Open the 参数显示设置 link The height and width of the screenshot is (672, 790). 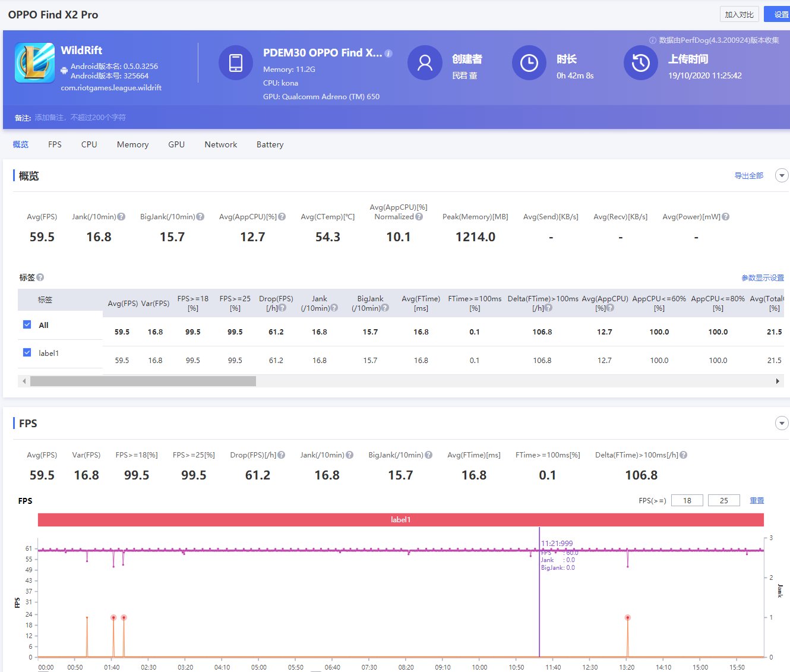[x=763, y=278]
